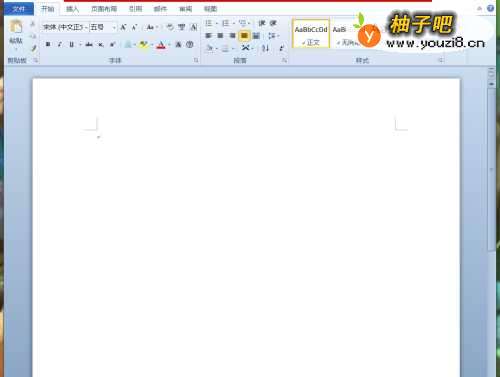Toggle the highlighted Justify alignment button
The height and width of the screenshot is (377, 500).
[244, 35]
